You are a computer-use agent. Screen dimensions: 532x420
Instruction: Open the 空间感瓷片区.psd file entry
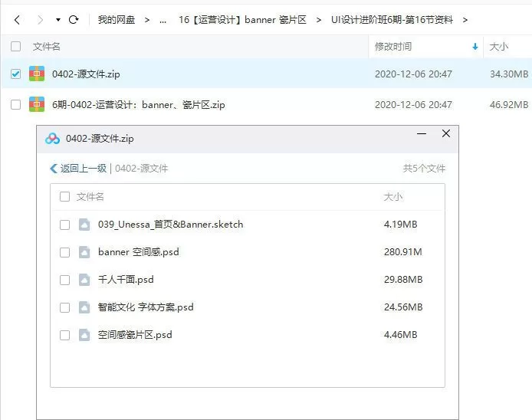[x=135, y=335]
